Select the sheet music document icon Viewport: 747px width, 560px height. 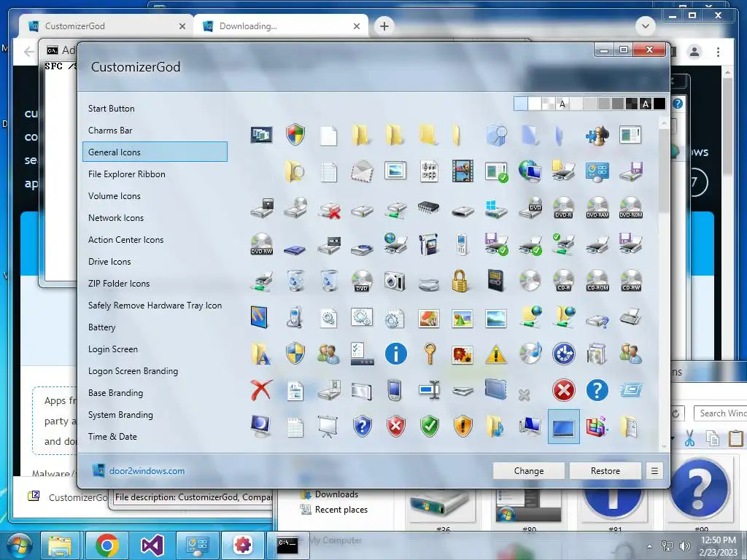tap(429, 171)
